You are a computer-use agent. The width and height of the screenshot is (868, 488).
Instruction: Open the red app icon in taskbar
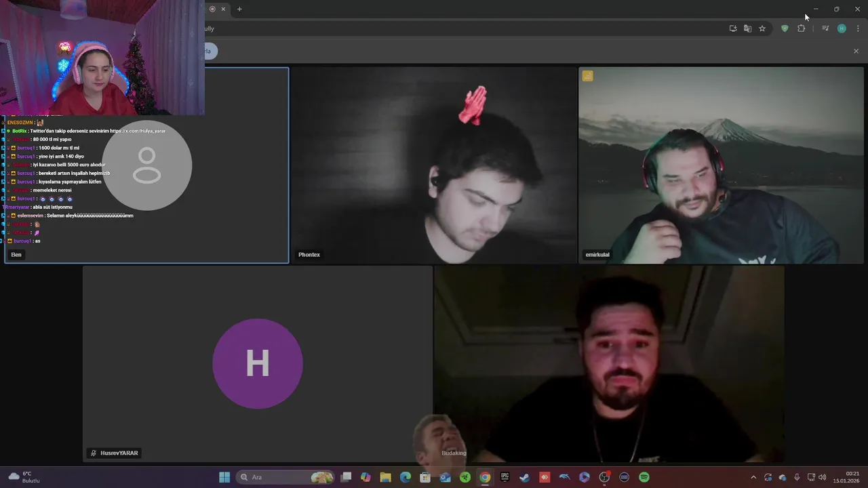[x=545, y=477]
